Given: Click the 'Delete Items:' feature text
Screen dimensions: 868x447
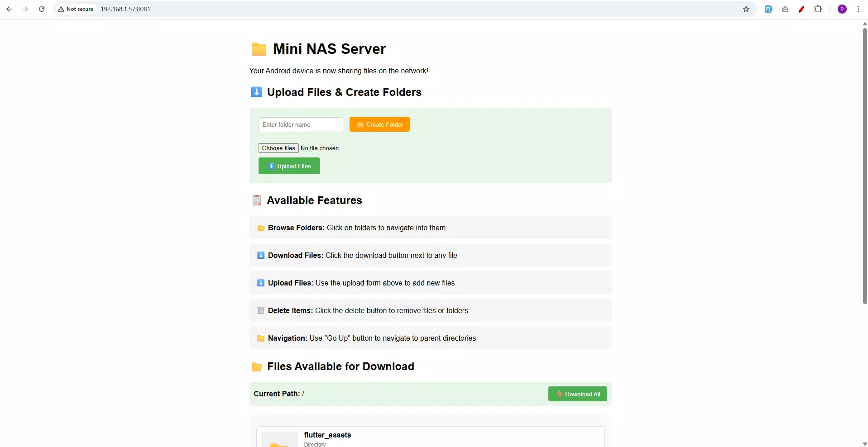Looking at the screenshot, I should (x=290, y=310).
